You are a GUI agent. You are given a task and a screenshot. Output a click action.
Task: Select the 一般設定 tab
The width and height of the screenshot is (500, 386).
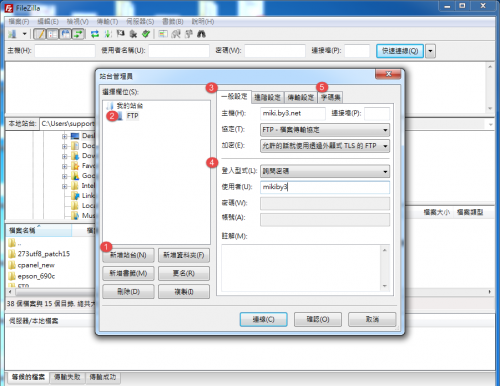(234, 97)
